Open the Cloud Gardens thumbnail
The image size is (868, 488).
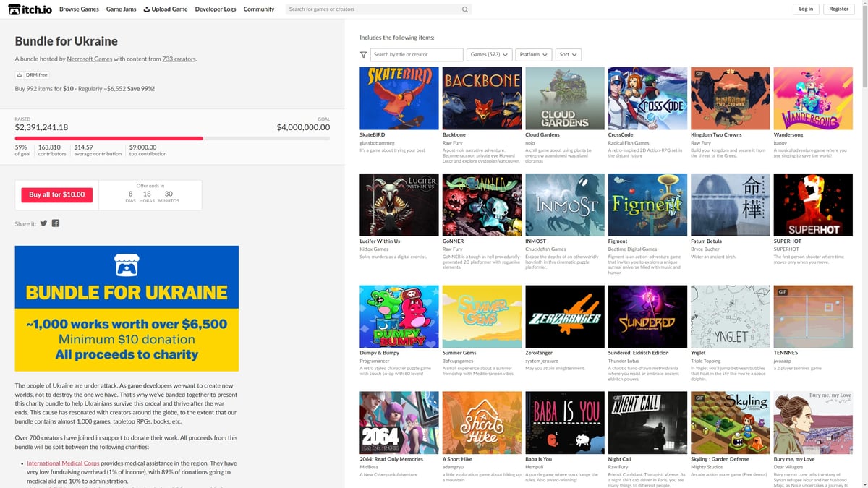pyautogui.click(x=565, y=98)
